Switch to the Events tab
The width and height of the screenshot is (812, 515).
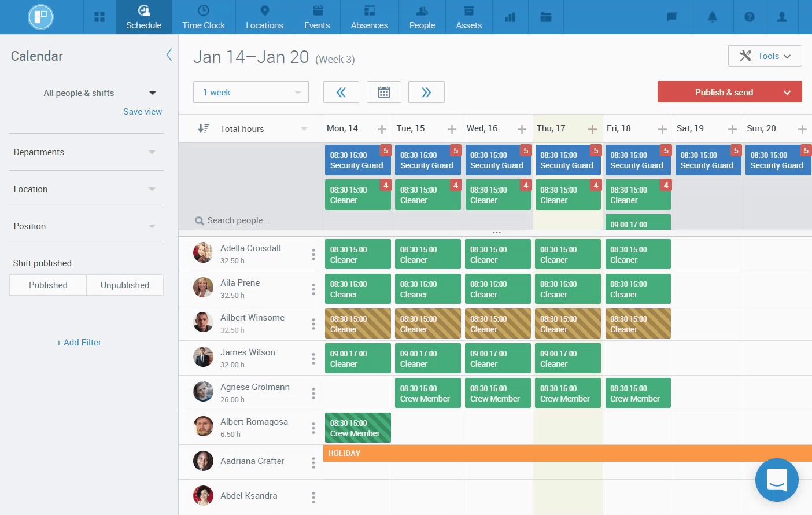[x=317, y=17]
